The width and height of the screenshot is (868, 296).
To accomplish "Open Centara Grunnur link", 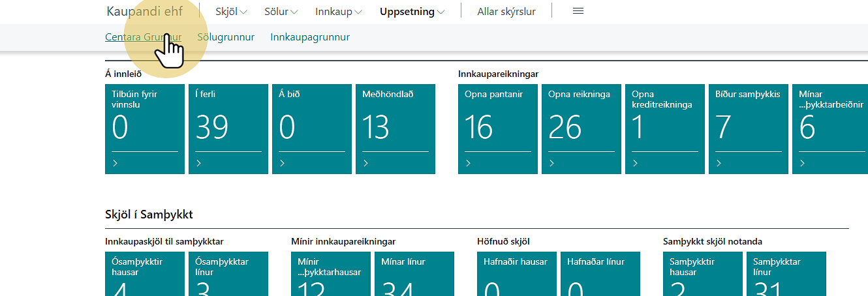I will click(143, 37).
